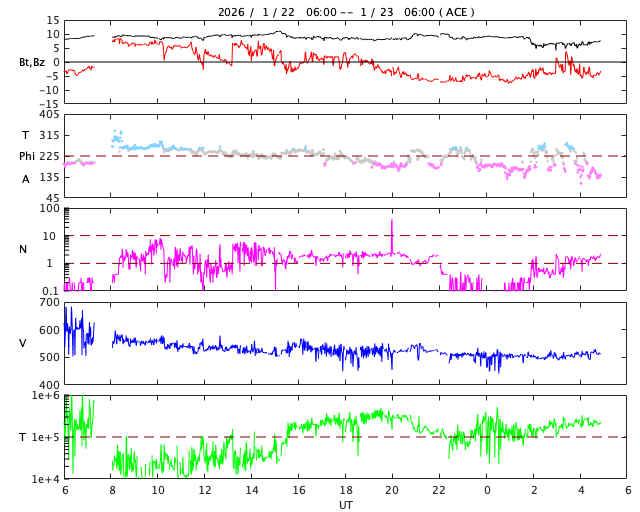Click the 100 tick label on the density axis
Screen dimensions: 640x512
coord(50,209)
